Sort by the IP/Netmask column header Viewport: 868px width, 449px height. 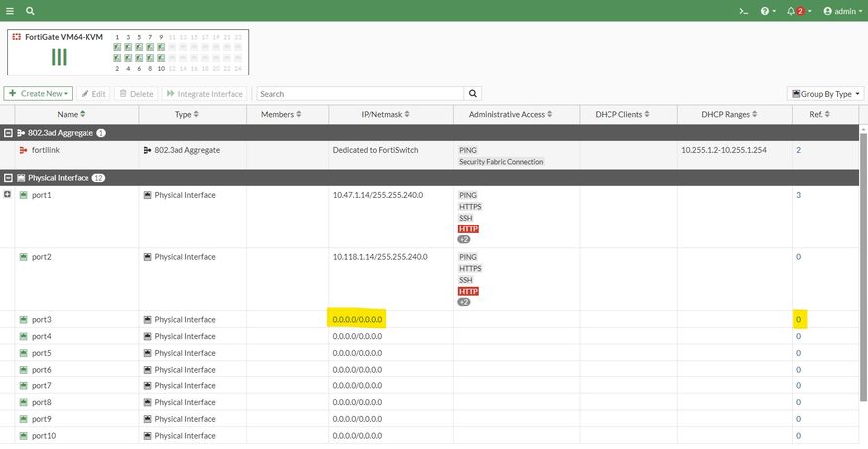(386, 114)
